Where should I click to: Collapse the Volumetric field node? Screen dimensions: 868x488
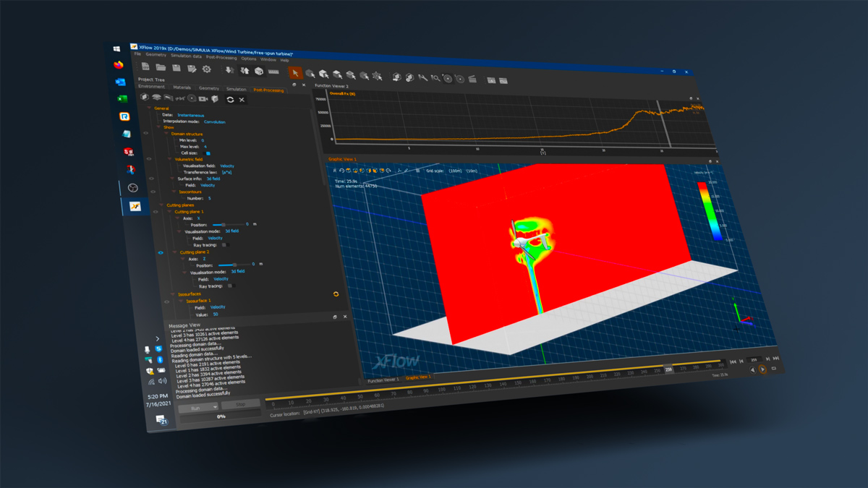coord(169,159)
